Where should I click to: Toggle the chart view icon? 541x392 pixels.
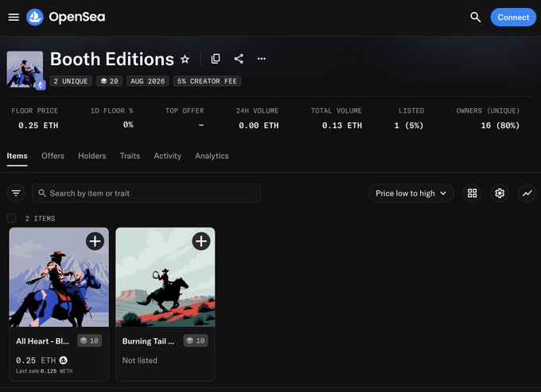click(x=527, y=193)
